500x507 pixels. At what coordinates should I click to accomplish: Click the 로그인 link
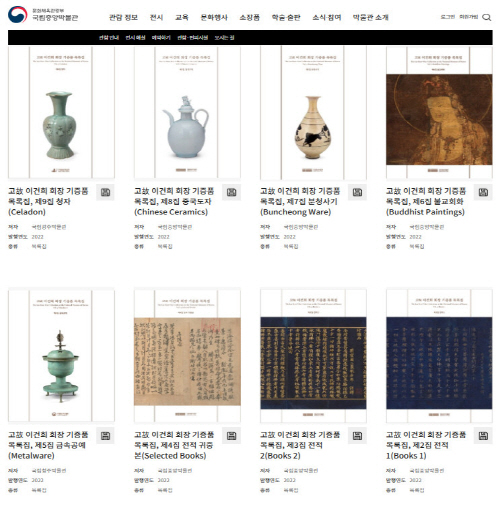(x=447, y=17)
